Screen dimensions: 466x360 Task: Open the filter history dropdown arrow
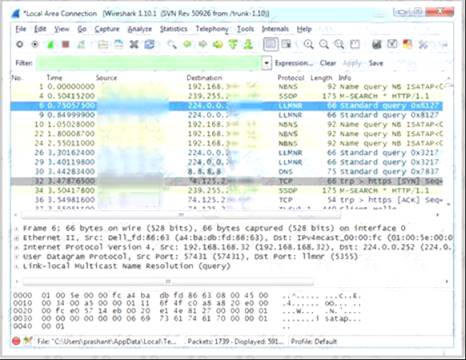pos(266,63)
